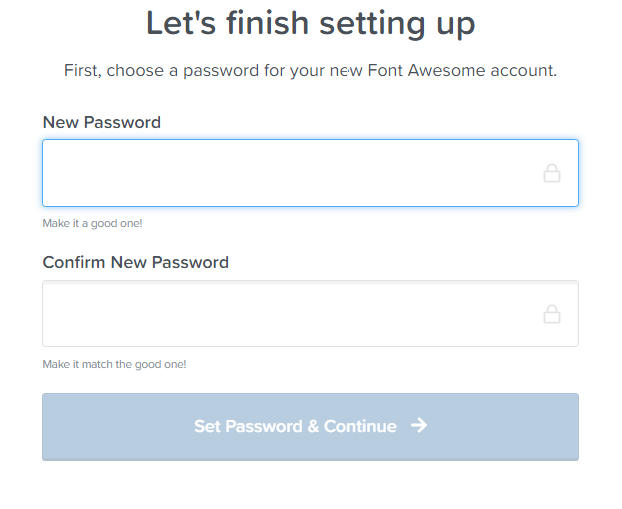Focus the Confirm New Password input field
The image size is (622, 509).
pos(310,313)
